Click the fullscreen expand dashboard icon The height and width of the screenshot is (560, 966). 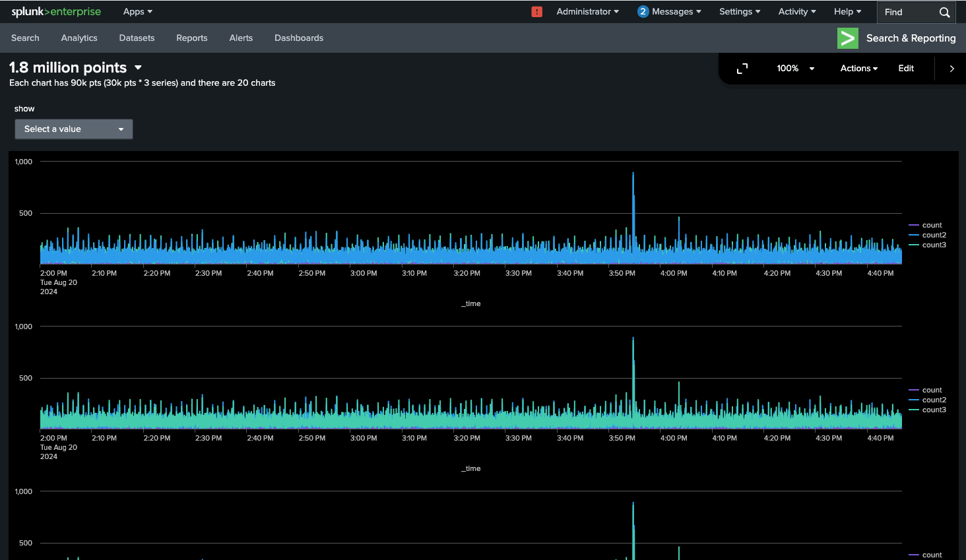[742, 69]
